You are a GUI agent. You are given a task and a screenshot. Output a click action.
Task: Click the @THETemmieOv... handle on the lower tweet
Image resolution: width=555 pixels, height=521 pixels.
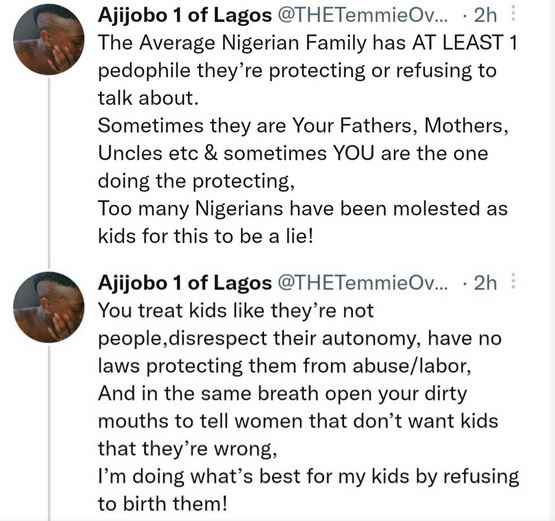363,283
